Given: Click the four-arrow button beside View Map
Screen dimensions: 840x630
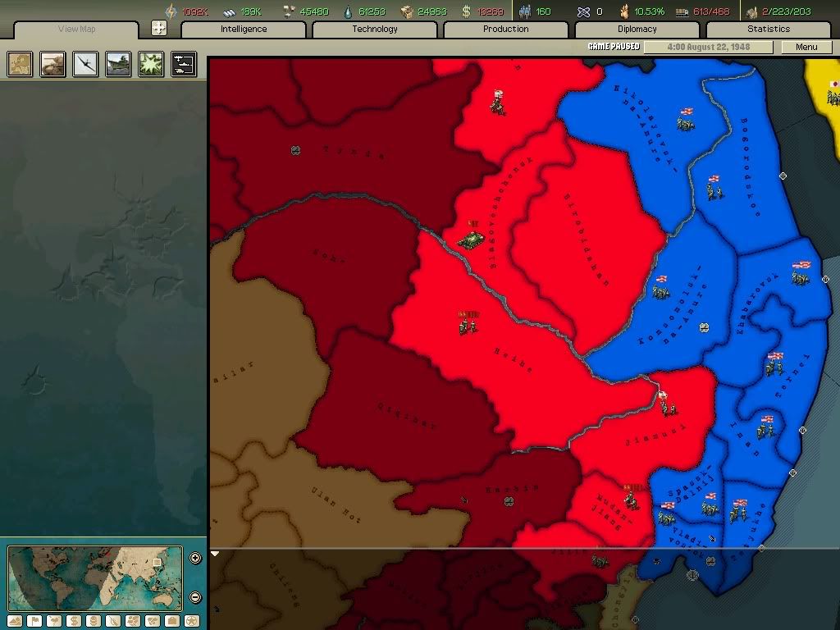Looking at the screenshot, I should (x=159, y=28).
